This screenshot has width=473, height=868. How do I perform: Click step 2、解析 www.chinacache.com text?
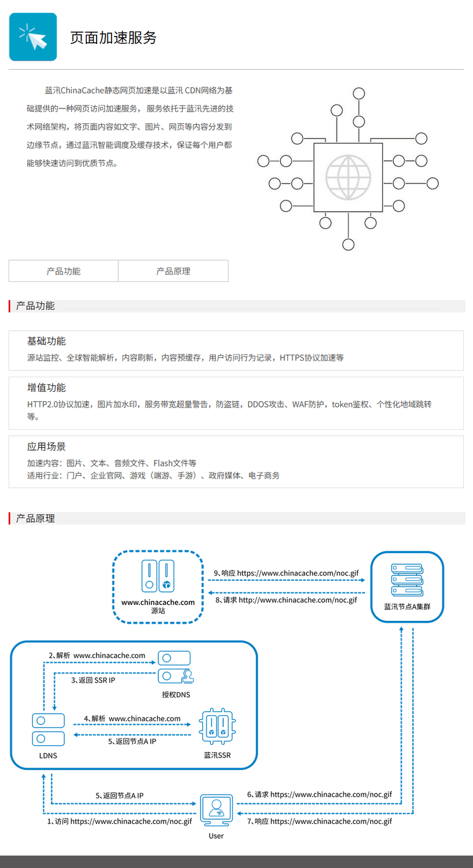[97, 656]
